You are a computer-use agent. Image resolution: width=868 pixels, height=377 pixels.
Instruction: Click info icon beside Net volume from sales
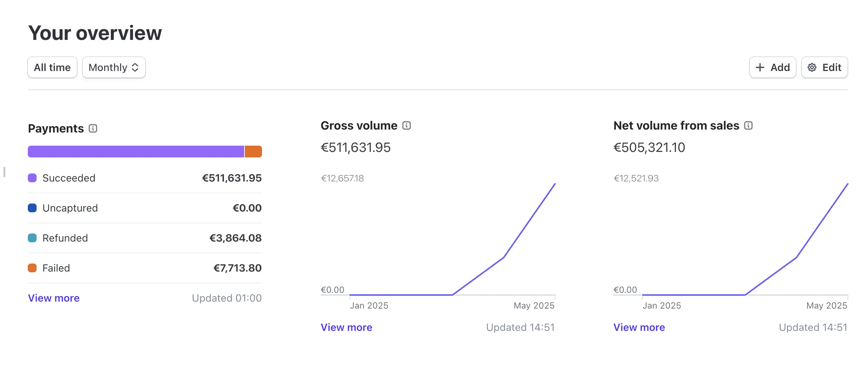pyautogui.click(x=748, y=126)
